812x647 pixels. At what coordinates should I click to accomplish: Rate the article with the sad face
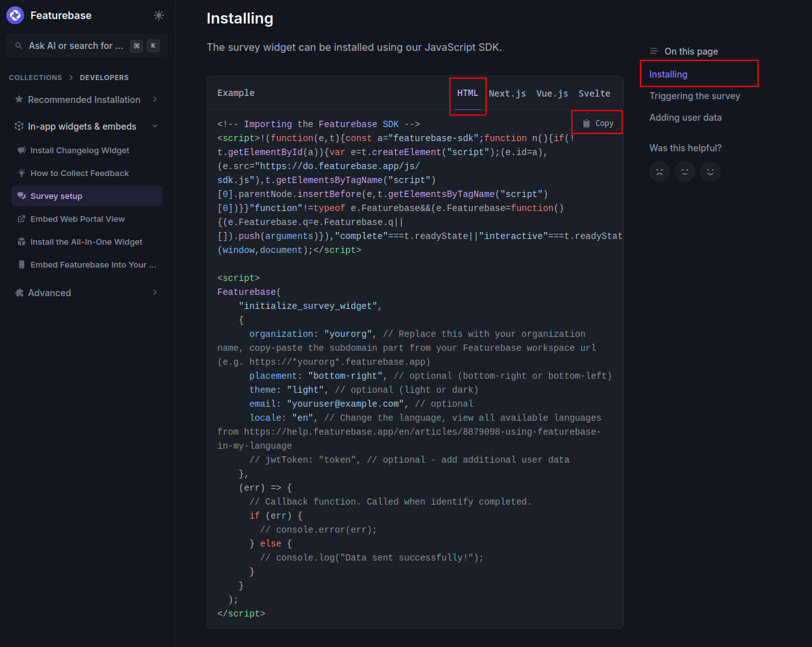[x=660, y=172]
